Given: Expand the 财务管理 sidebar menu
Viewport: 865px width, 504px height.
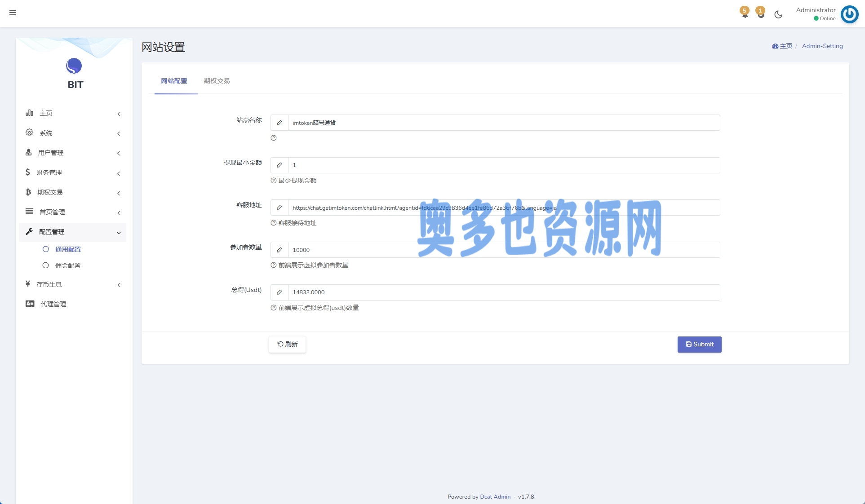Looking at the screenshot, I should [x=49, y=172].
